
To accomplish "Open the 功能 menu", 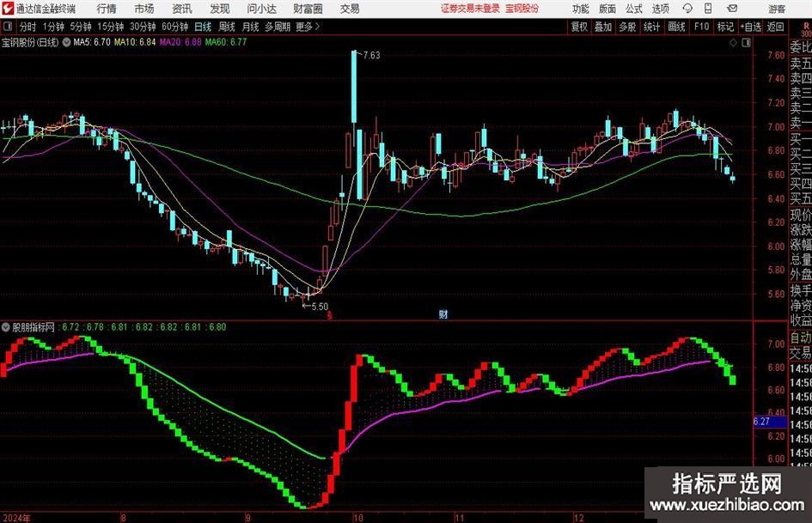I will click(x=581, y=9).
